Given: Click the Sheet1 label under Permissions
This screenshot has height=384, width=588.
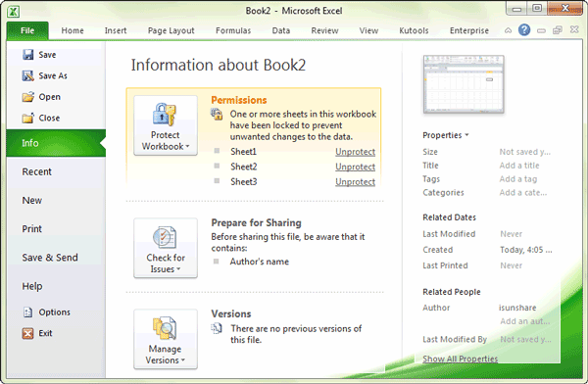Looking at the screenshot, I should coord(243,152).
